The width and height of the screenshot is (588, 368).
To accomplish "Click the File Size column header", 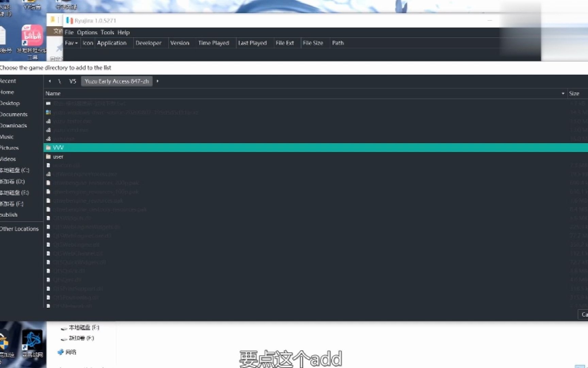I will tap(313, 43).
